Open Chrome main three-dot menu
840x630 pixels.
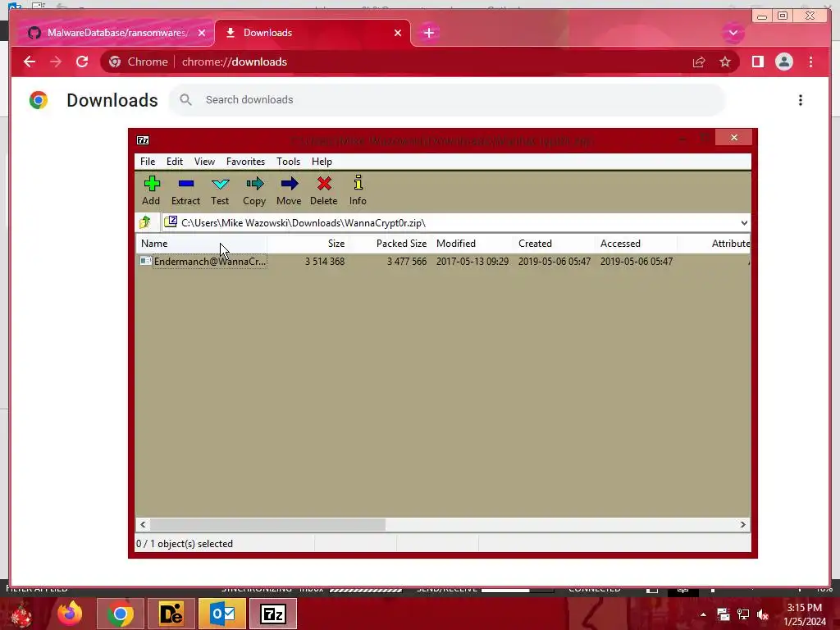[810, 62]
